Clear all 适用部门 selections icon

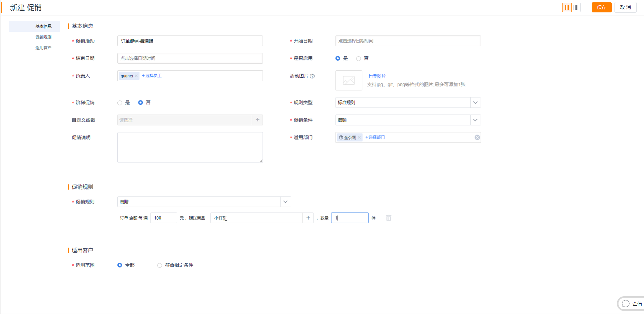(x=477, y=137)
